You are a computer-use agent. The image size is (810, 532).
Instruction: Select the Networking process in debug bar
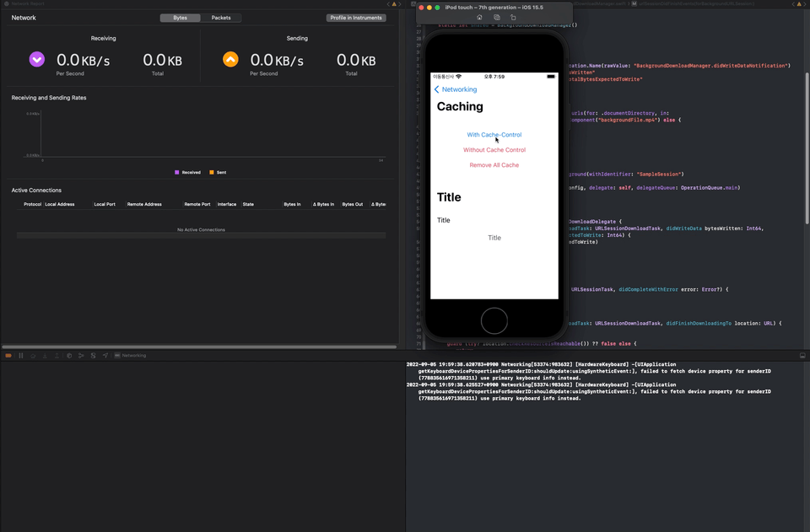[x=130, y=356]
